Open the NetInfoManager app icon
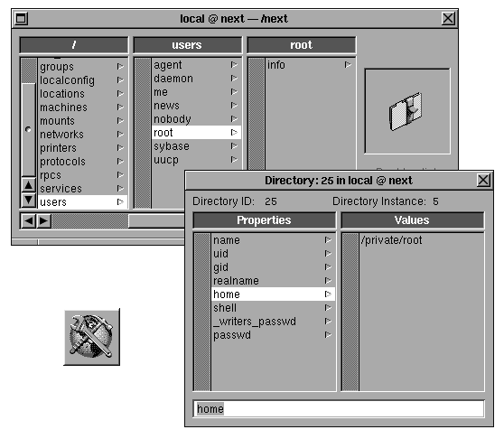Viewport: 504px width, 439px height. tap(91, 337)
